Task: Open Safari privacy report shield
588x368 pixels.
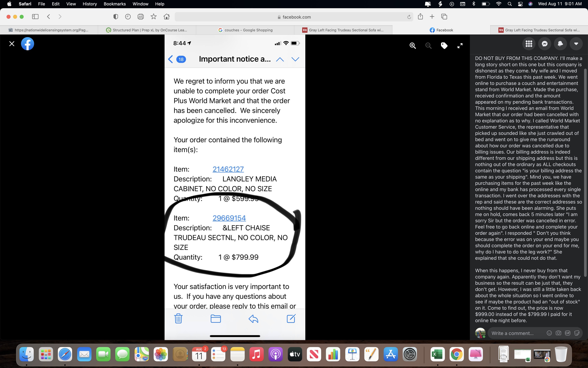Action: (x=116, y=17)
